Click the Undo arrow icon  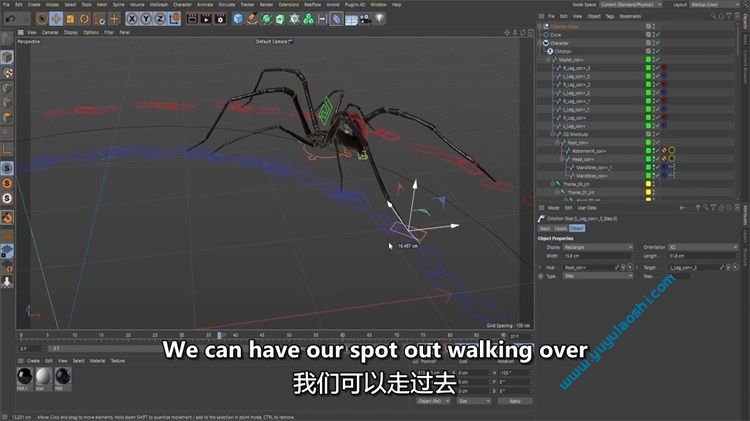tap(8, 18)
